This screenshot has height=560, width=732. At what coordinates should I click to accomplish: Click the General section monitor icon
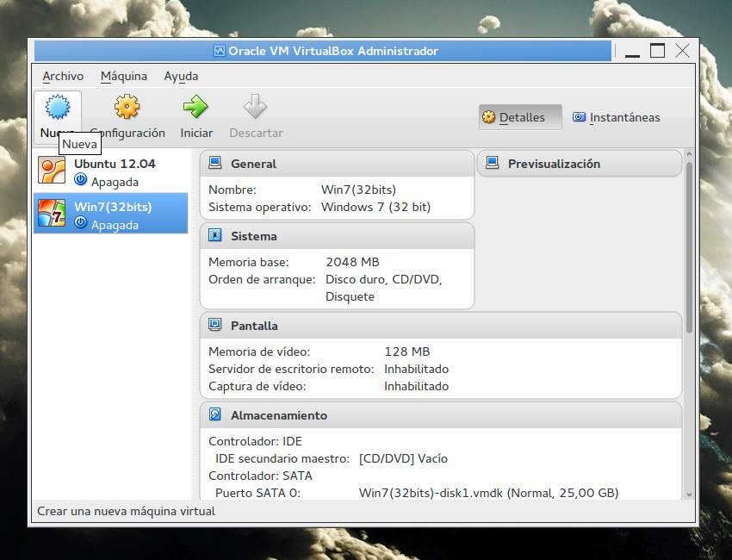tap(214, 163)
